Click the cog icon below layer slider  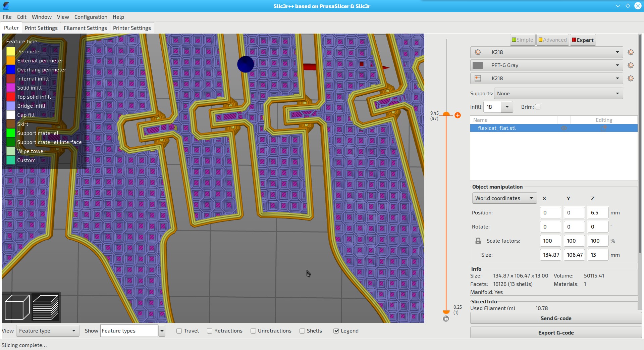pyautogui.click(x=446, y=319)
